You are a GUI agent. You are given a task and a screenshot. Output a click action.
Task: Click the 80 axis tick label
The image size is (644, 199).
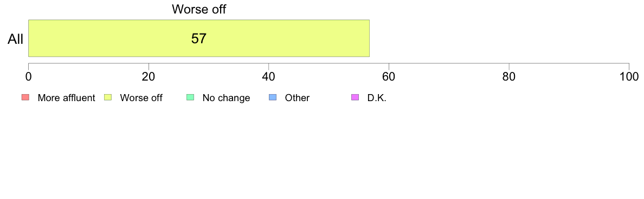(509, 77)
